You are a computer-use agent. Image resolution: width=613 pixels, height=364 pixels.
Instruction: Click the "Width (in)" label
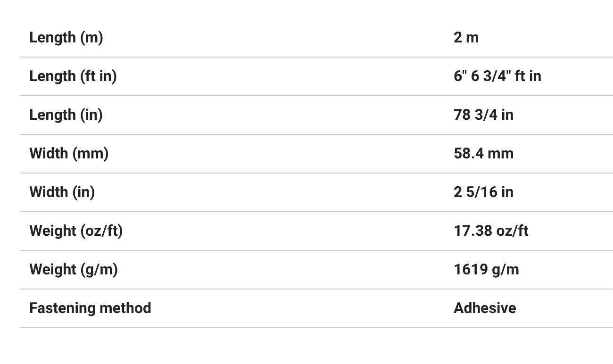[x=62, y=192]
